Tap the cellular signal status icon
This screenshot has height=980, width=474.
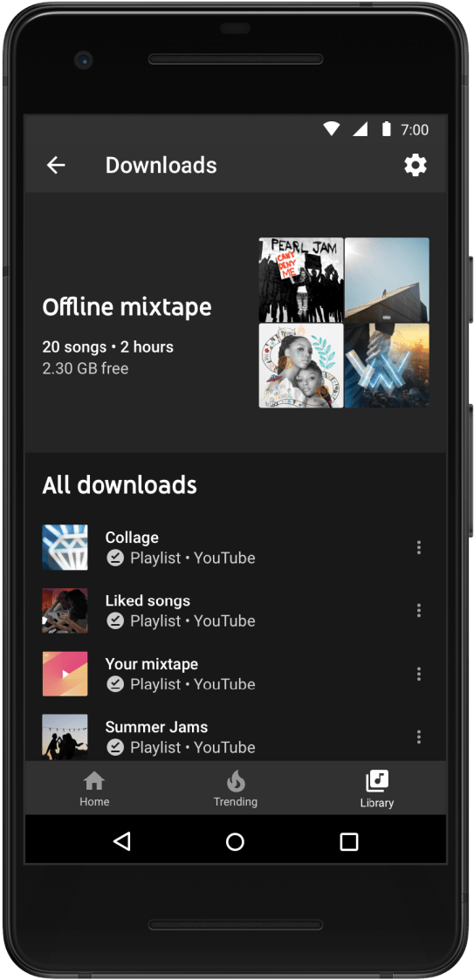click(x=360, y=129)
